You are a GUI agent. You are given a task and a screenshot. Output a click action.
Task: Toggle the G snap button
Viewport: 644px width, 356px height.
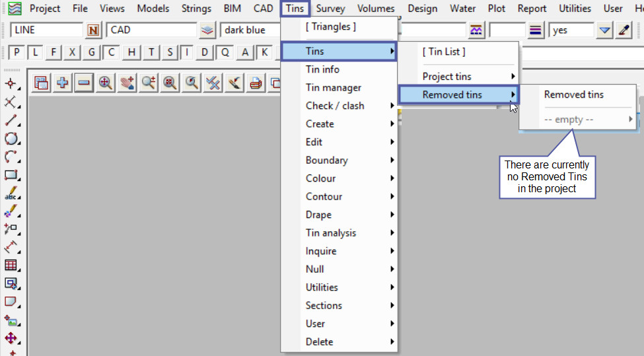pos(92,53)
